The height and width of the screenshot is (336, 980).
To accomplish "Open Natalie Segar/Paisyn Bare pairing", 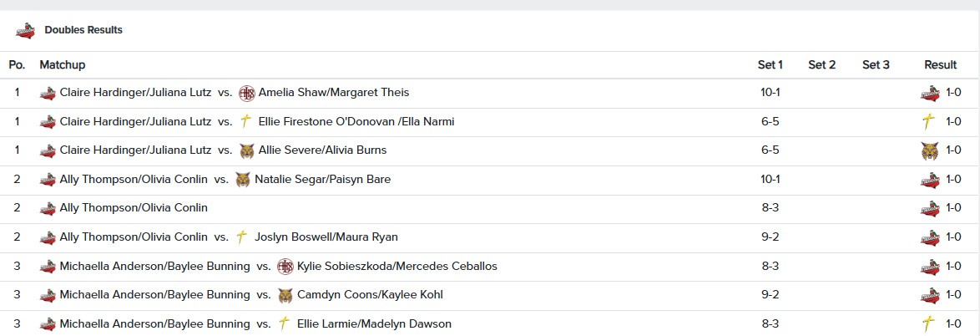I will click(x=322, y=180).
